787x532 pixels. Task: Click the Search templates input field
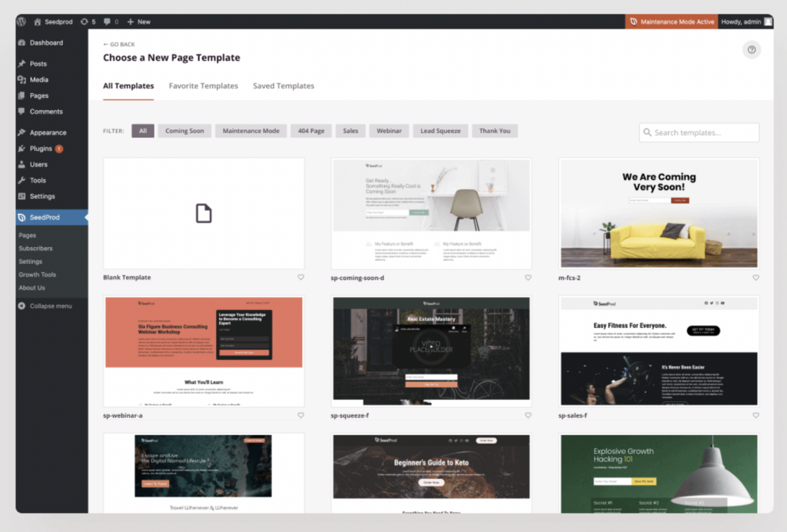point(699,132)
